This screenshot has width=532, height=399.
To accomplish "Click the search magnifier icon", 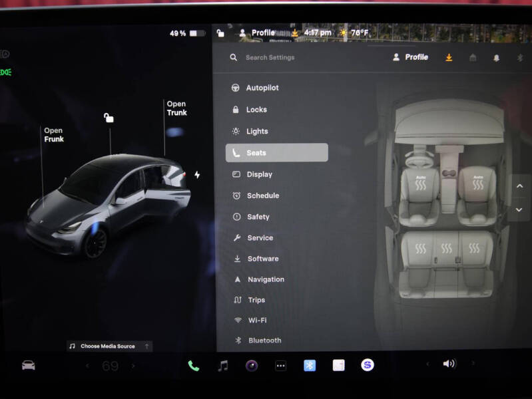I will coord(234,58).
